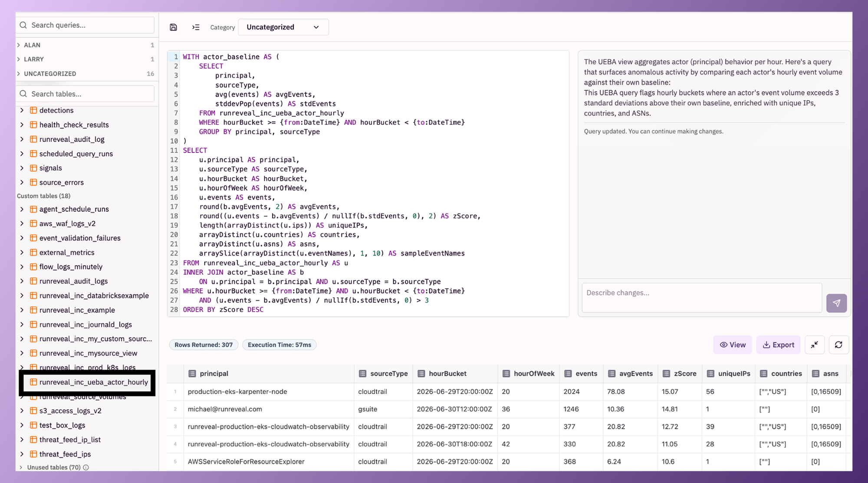Click the Search queries input field
The height and width of the screenshot is (483, 868).
pyautogui.click(x=86, y=25)
